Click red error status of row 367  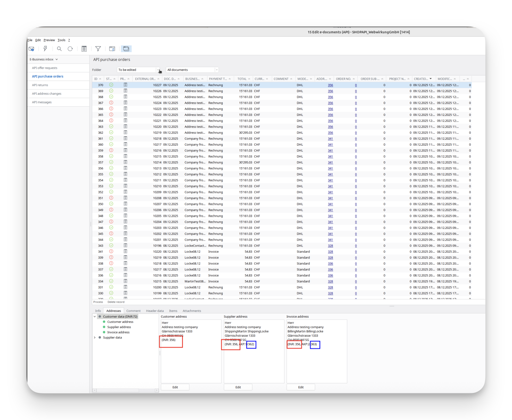coord(111,103)
